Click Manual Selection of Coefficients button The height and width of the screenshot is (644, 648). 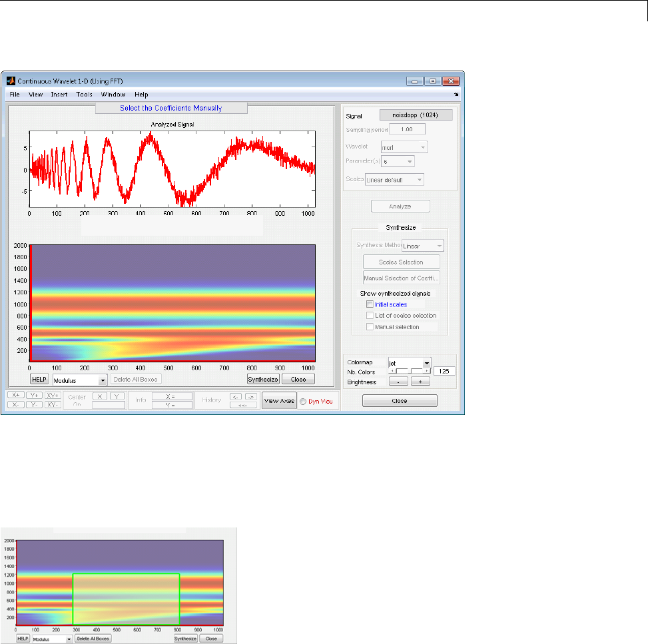(402, 278)
